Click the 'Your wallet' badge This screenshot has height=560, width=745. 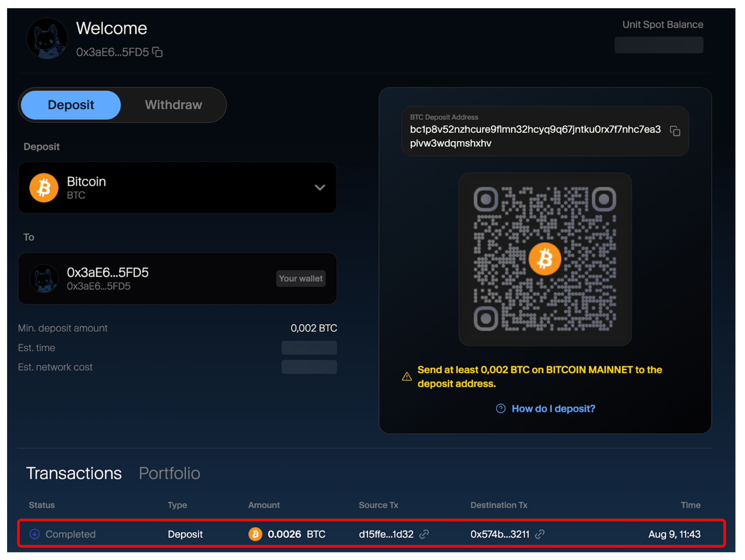(301, 279)
